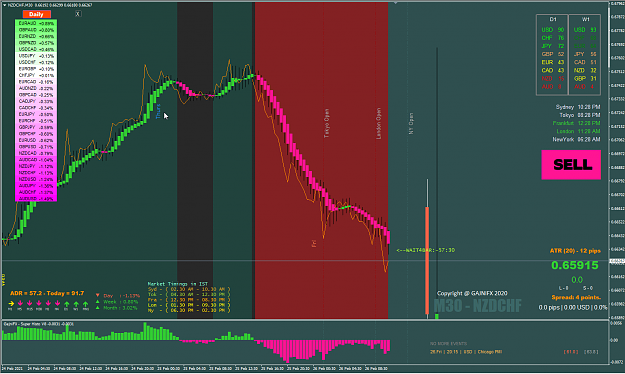
Task: Click the green Week up triangle
Action: (x=98, y=301)
